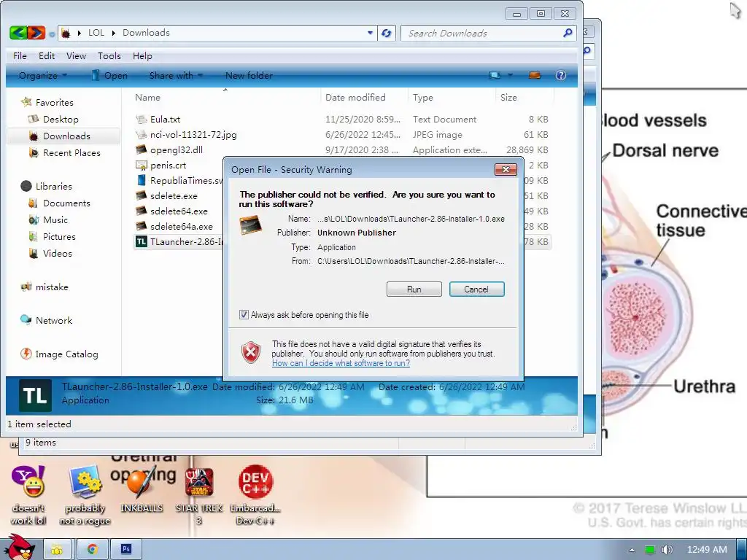Screen dimensions: 747x560
Task: Click breadcrumb arrow before LOL
Action: point(79,33)
